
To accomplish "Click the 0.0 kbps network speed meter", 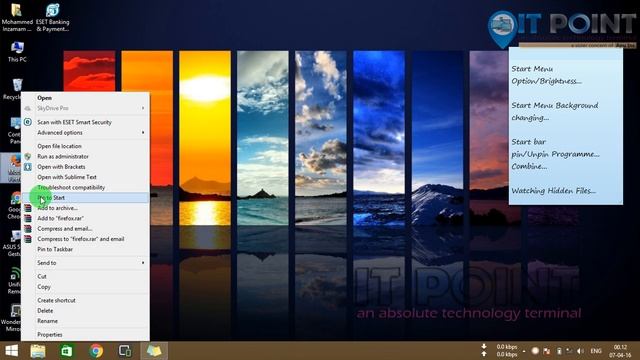I will point(507,351).
